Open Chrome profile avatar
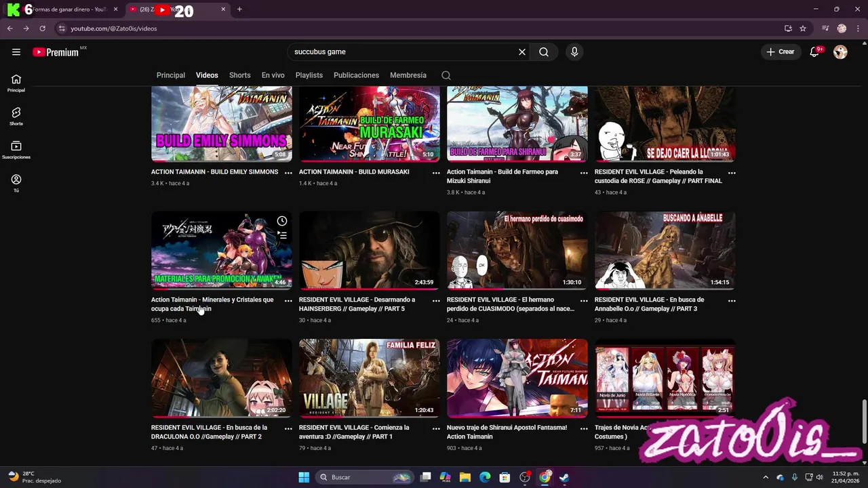The height and width of the screenshot is (488, 868). pos(842,28)
